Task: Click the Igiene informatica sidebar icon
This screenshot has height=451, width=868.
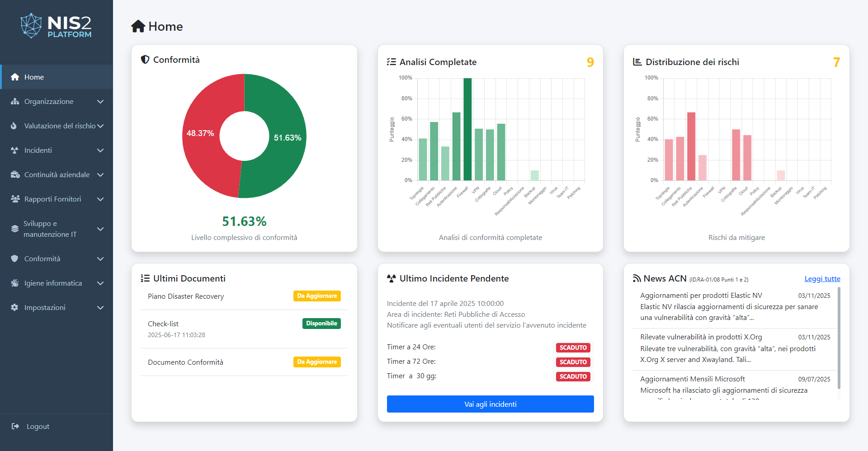Action: coord(15,283)
